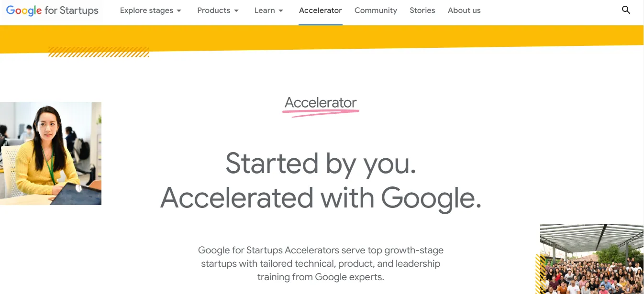This screenshot has width=644, height=294.
Task: Click the Google for Startups logo
Action: tap(52, 11)
